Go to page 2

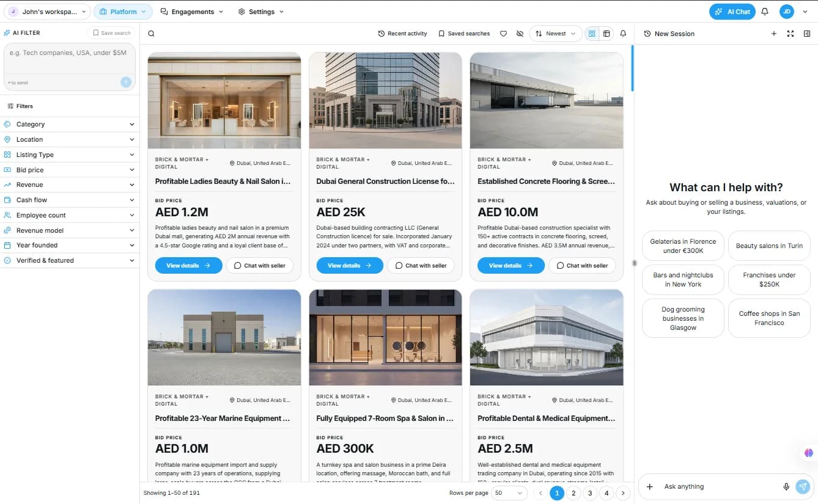573,493
